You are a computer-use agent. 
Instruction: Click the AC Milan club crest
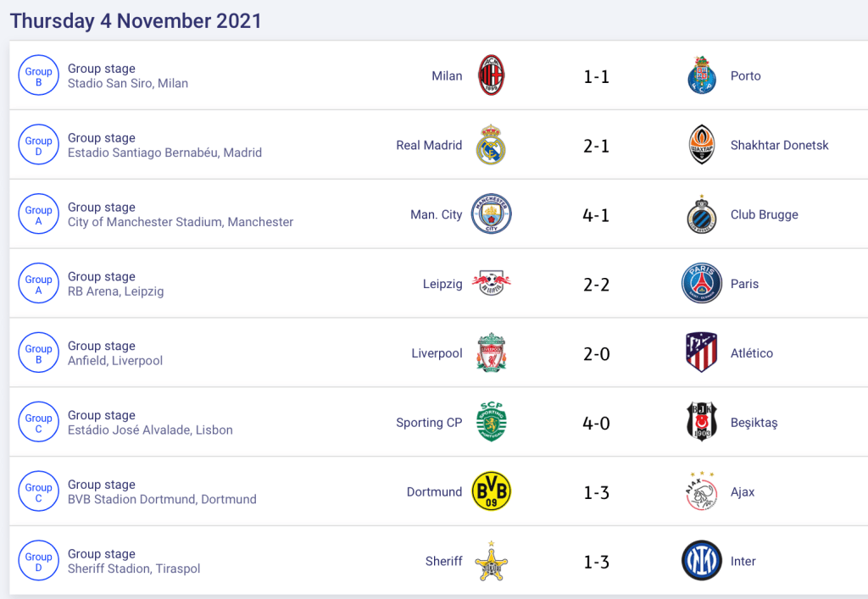492,75
